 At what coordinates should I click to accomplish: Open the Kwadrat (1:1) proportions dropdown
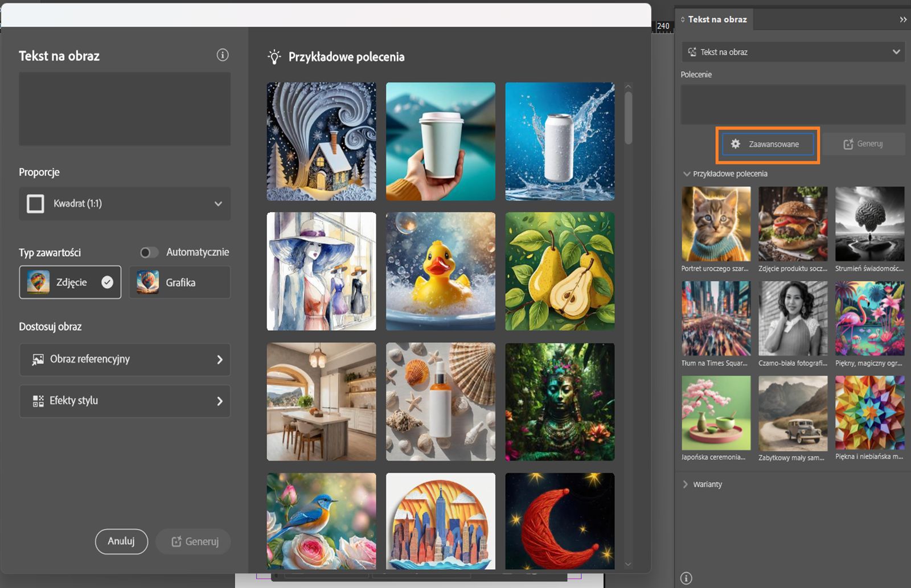(125, 204)
